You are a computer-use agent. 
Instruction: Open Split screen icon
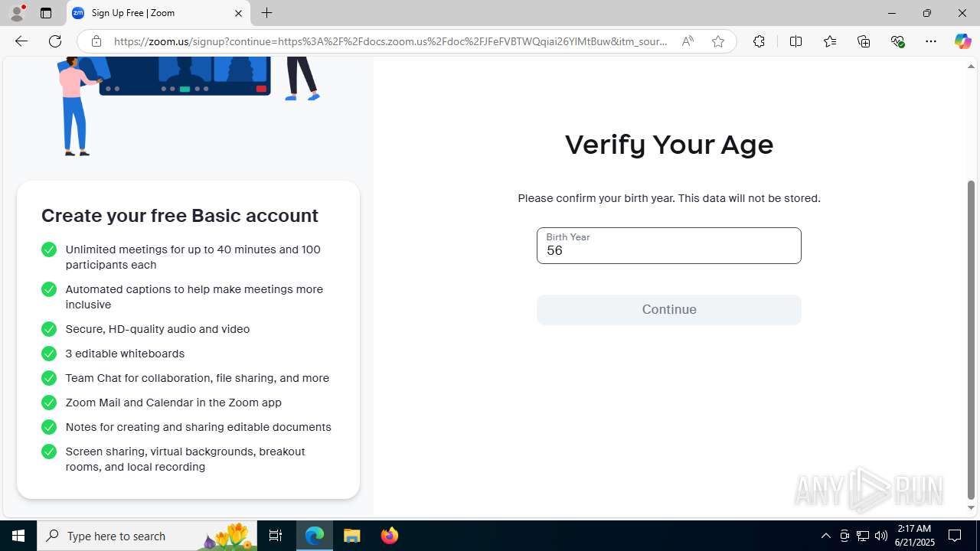pos(795,41)
